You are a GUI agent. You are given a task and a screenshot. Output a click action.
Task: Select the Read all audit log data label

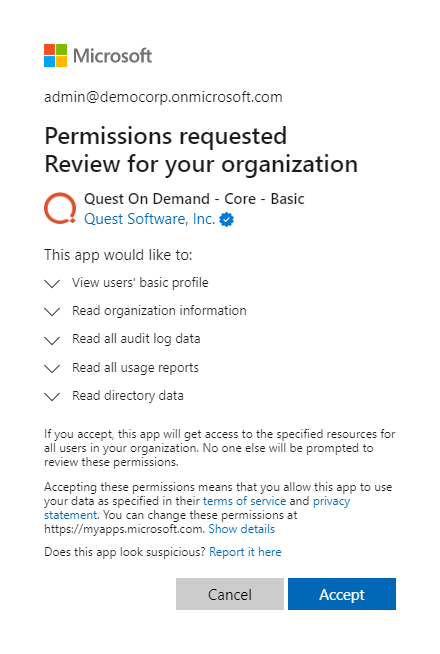136,339
